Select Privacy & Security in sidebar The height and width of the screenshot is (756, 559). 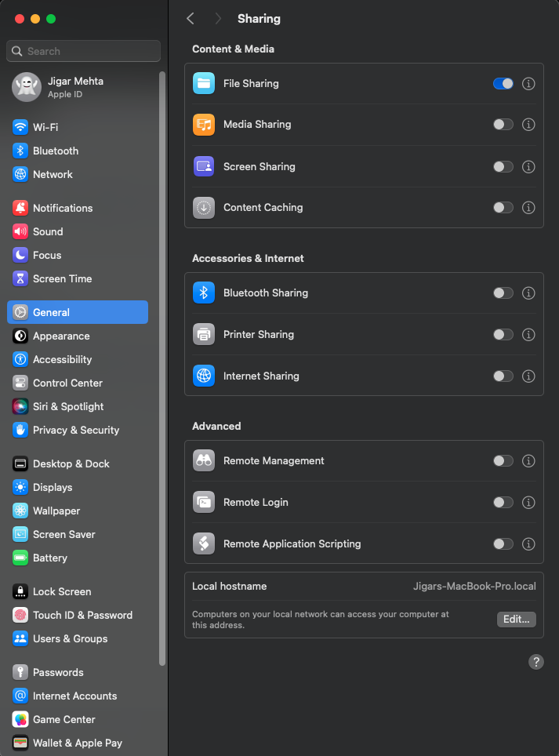coord(76,430)
